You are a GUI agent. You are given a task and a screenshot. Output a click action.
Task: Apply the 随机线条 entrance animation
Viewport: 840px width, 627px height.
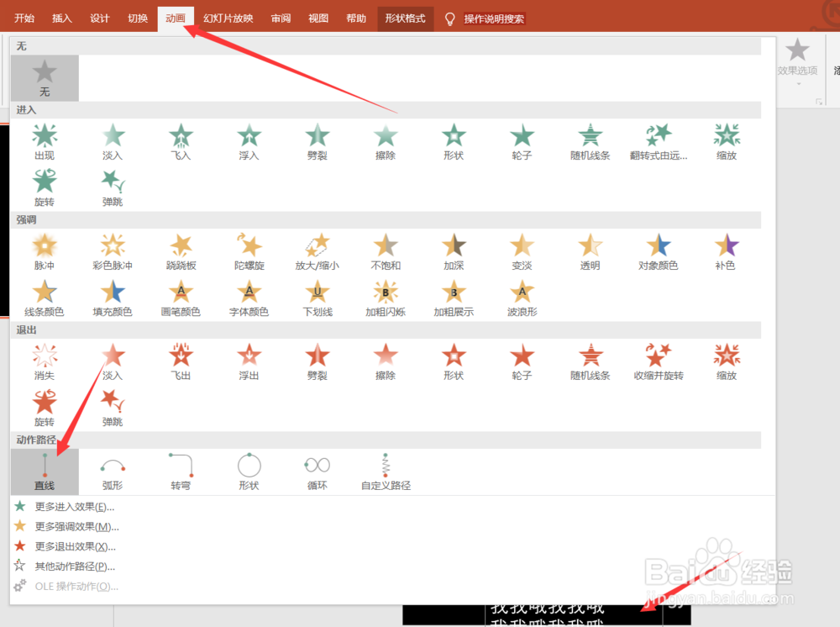pyautogui.click(x=591, y=141)
